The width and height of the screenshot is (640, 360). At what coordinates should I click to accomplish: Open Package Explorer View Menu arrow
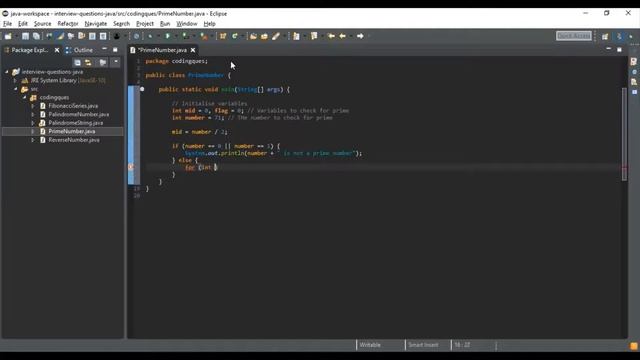(116, 62)
